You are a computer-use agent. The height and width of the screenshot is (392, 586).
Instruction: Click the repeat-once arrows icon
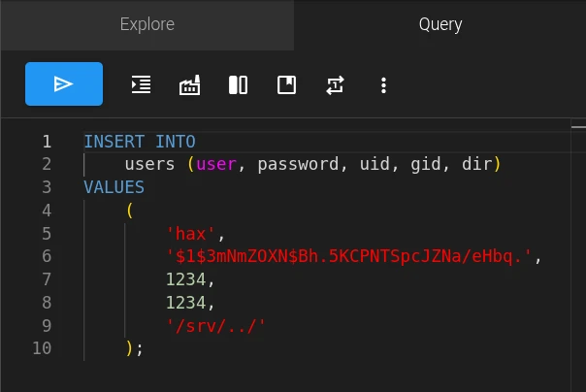click(335, 85)
